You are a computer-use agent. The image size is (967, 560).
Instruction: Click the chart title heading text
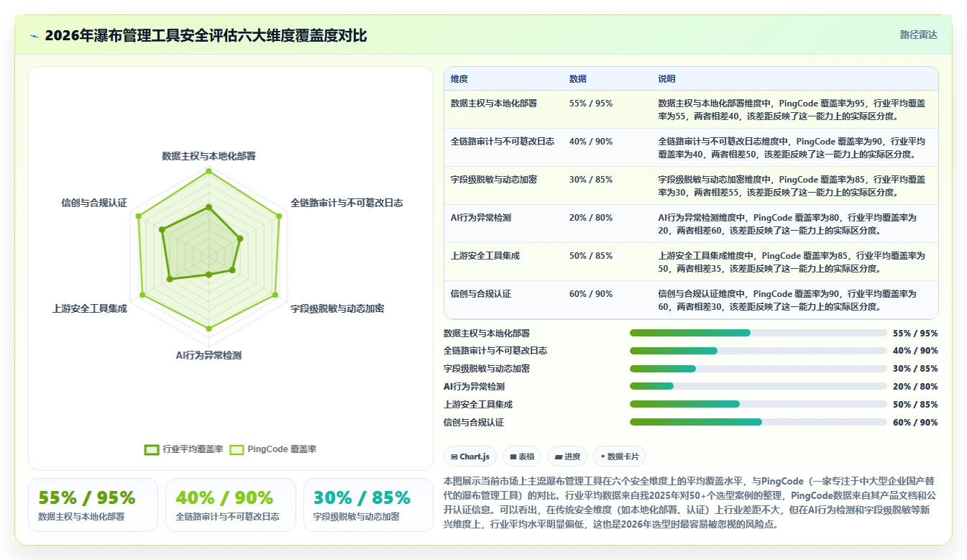[206, 35]
